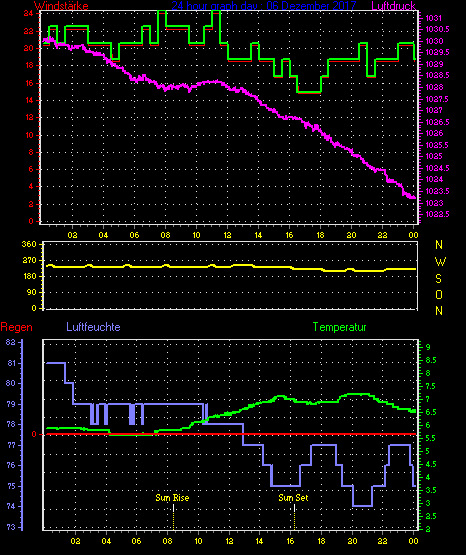Click humidity axis value 81

click(11, 364)
